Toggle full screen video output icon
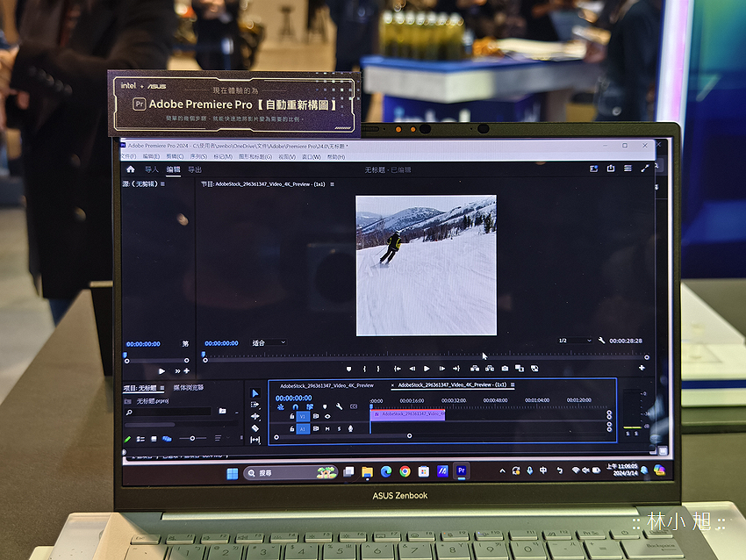746x560 pixels. 645,168
